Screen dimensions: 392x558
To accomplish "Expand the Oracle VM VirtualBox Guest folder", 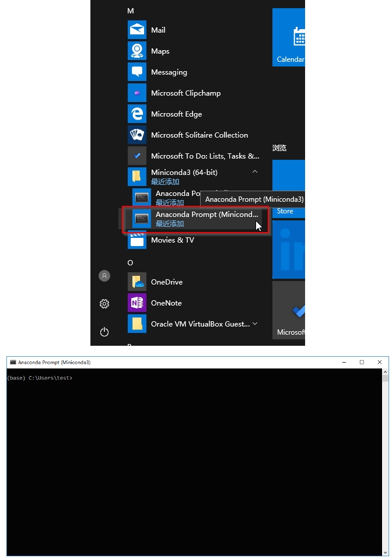I will point(255,324).
